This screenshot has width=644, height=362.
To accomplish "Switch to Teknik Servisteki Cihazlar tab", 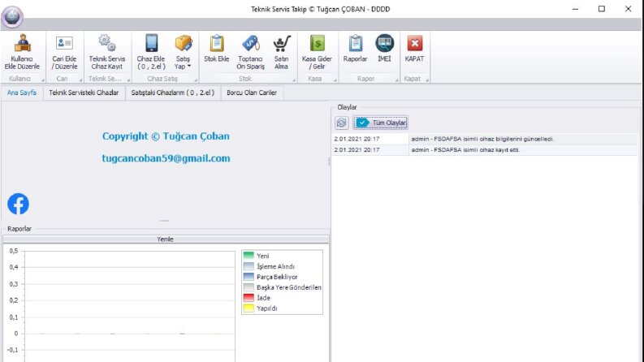I will point(84,93).
